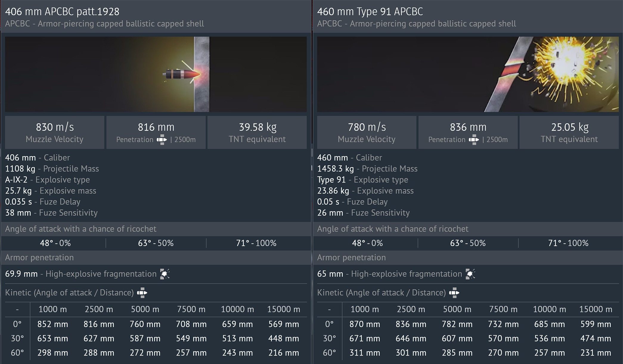The width and height of the screenshot is (623, 364).
Task: Click the ricochet angle header in 406 mm panel
Action: [x=156, y=229]
